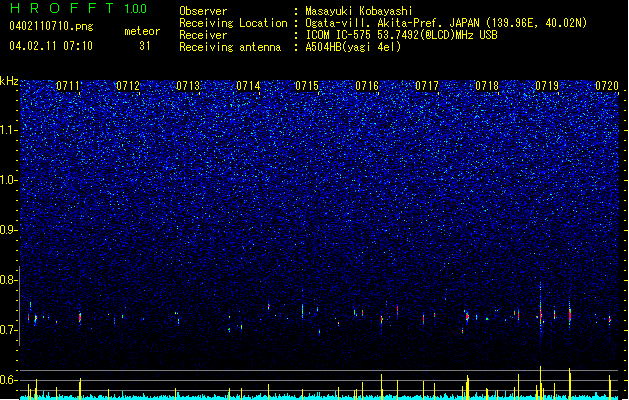Click the 0.6 kHz axis label
This screenshot has width=629, height=400.
(x=9, y=380)
